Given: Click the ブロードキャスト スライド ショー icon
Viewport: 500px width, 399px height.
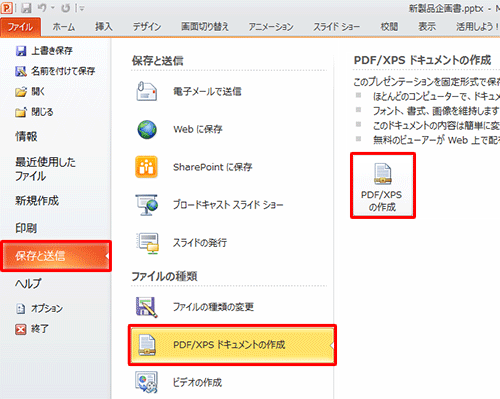Looking at the screenshot, I should click(x=146, y=205).
